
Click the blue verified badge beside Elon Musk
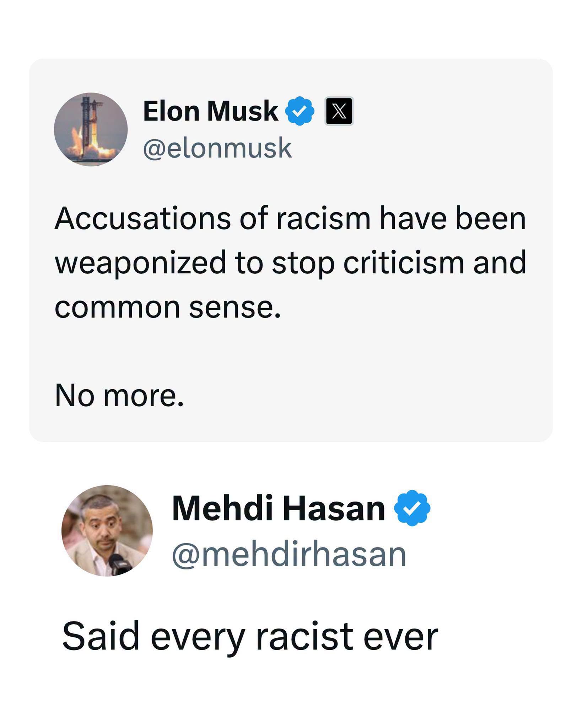pos(300,111)
